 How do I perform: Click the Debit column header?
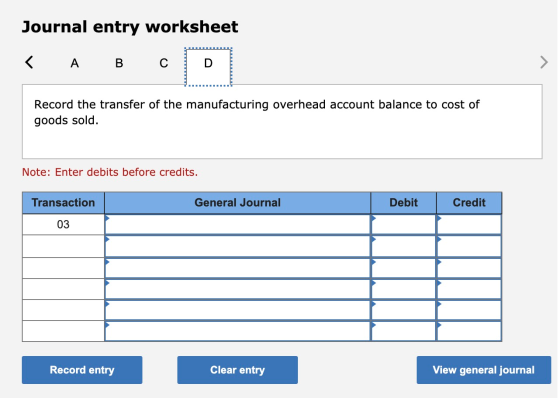point(404,203)
